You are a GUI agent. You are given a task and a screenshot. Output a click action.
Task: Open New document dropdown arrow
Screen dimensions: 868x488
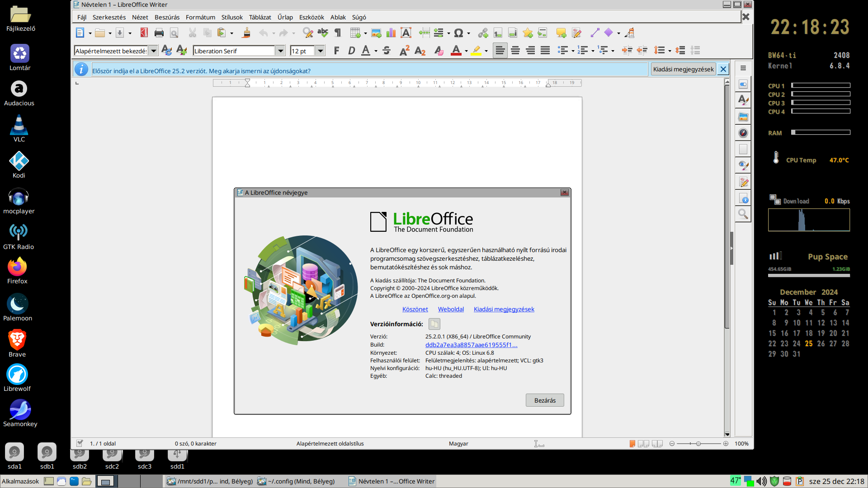(x=90, y=33)
